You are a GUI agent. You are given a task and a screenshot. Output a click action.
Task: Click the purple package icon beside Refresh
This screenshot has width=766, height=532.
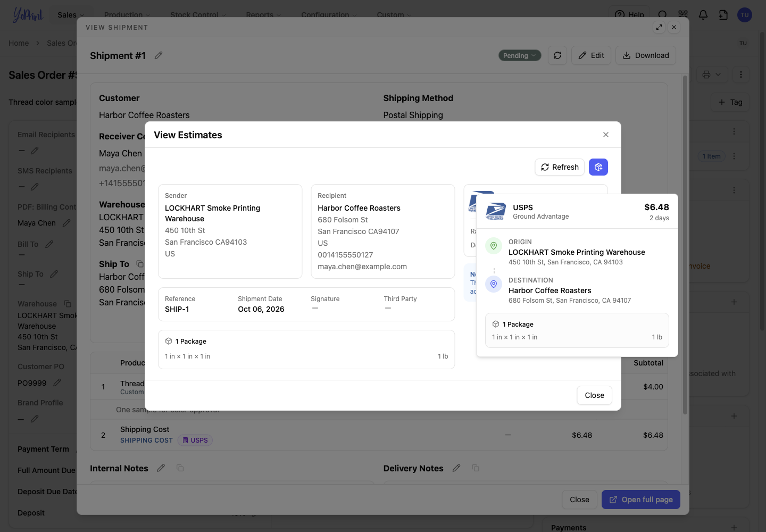[x=598, y=167]
